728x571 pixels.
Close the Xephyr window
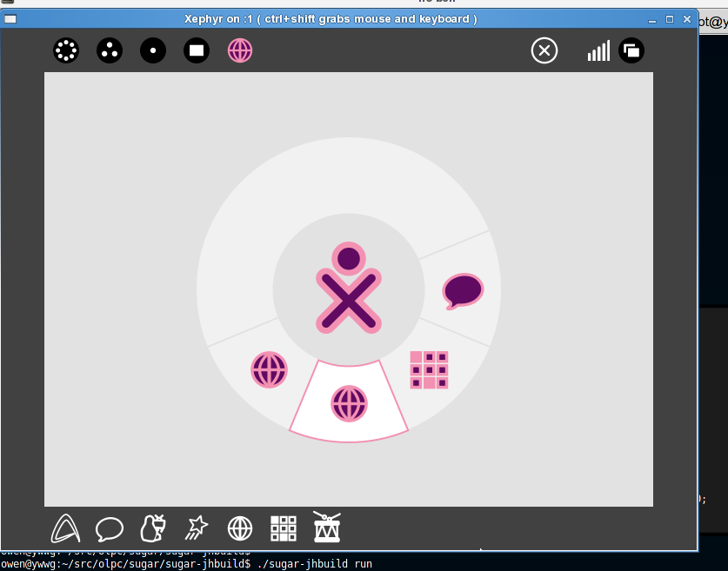687,19
